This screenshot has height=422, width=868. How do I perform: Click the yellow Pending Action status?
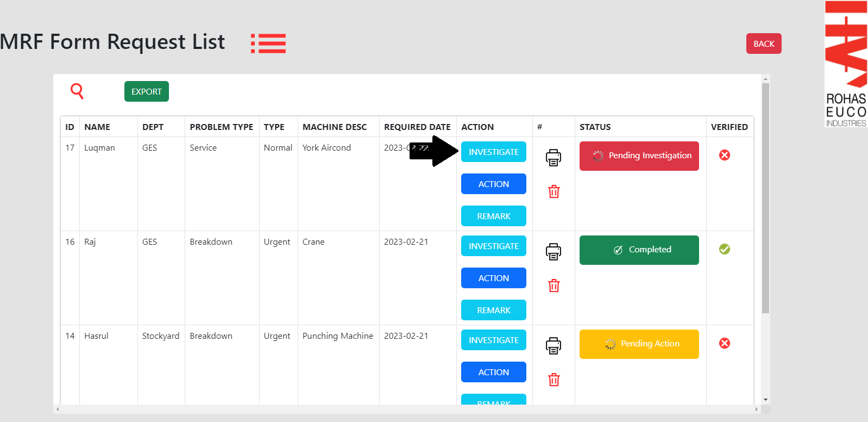pyautogui.click(x=639, y=344)
